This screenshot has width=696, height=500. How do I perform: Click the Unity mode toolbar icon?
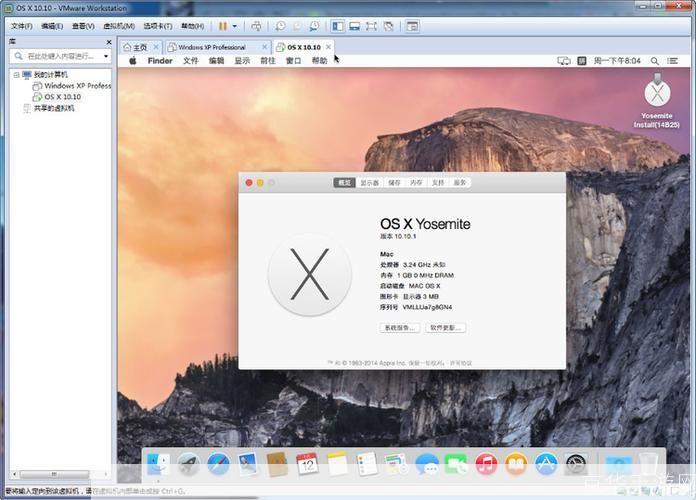pyautogui.click(x=388, y=26)
